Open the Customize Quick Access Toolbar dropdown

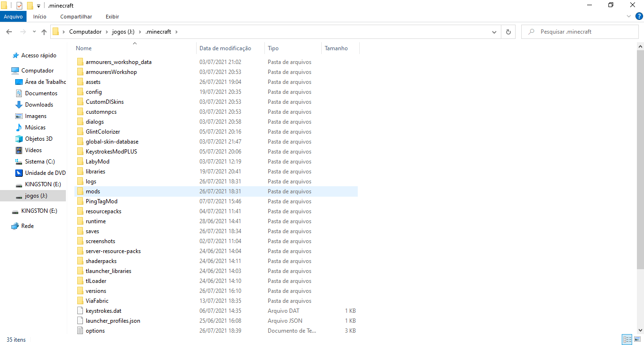tap(38, 6)
